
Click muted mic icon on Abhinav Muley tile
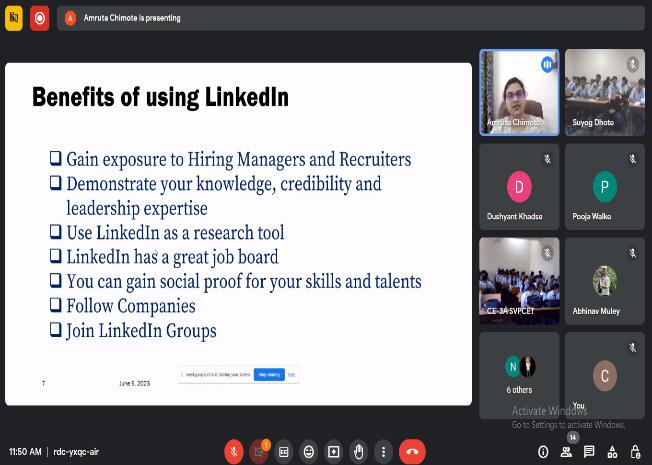[632, 253]
